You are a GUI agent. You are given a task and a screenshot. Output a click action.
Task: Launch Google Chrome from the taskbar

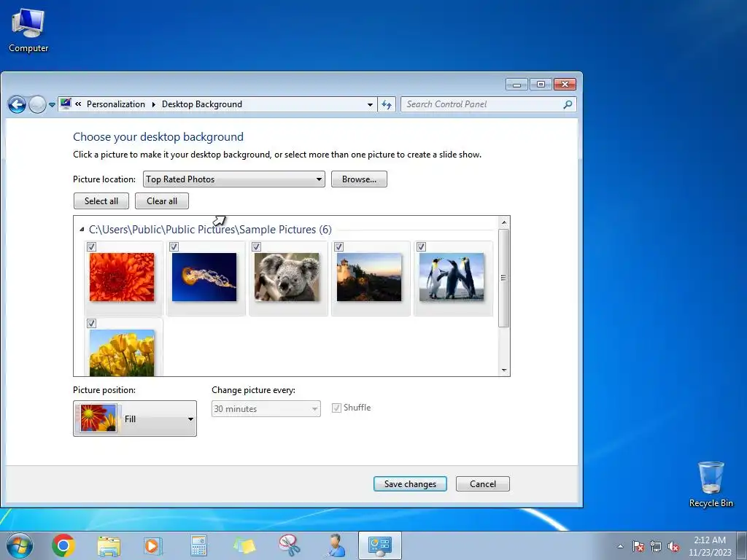63,545
